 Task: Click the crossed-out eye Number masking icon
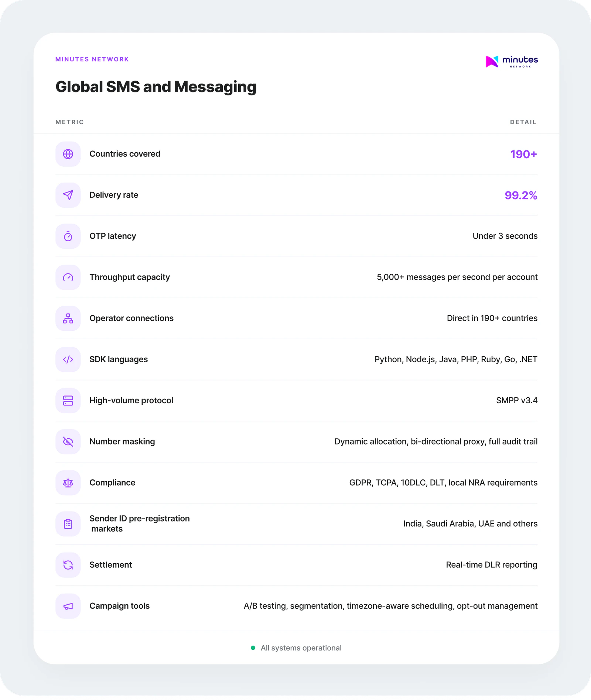coord(68,442)
